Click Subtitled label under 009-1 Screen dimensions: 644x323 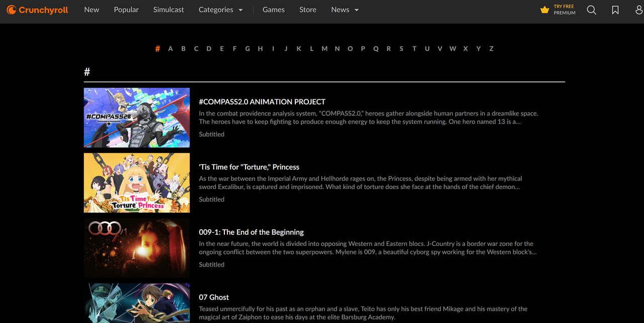click(x=212, y=265)
